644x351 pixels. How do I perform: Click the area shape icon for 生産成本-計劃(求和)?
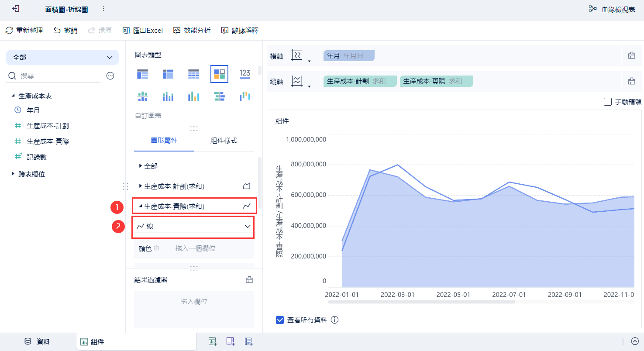click(247, 186)
